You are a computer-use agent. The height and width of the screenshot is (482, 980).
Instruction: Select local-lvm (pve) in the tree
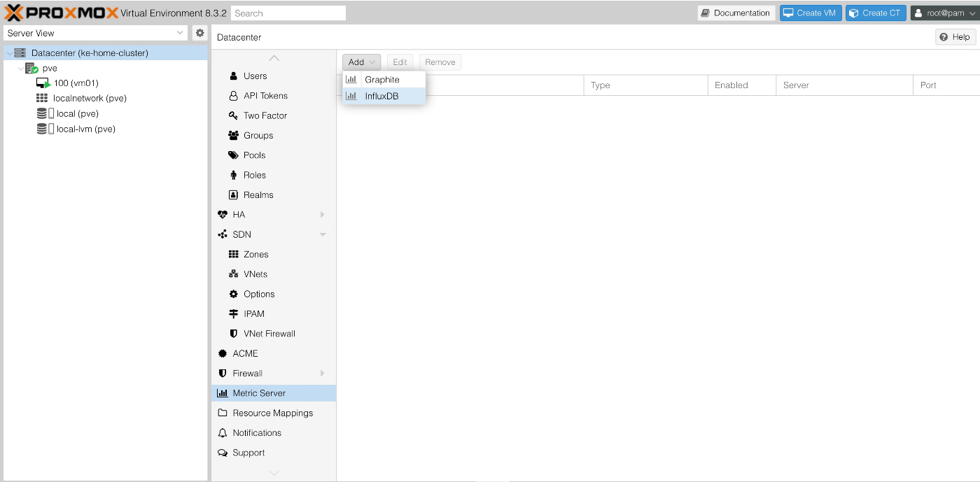(86, 129)
